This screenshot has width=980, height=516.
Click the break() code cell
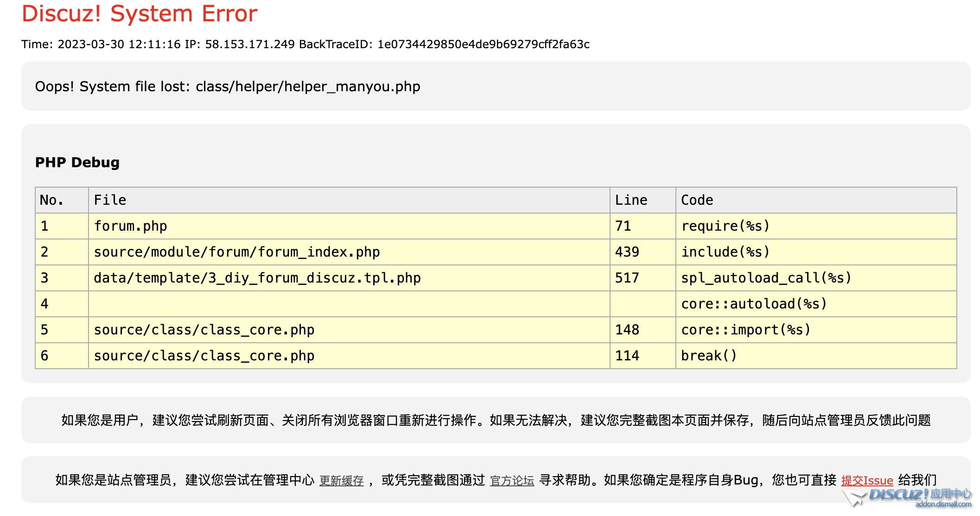708,356
